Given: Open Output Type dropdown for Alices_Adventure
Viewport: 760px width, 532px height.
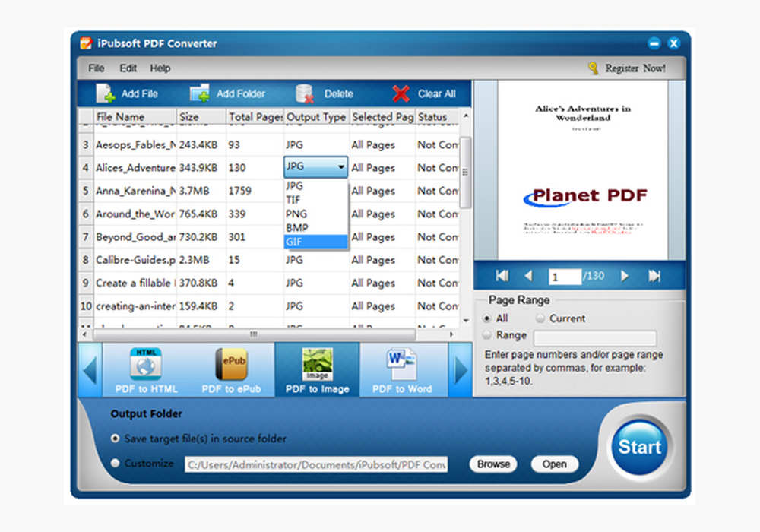Looking at the screenshot, I should coord(315,167).
